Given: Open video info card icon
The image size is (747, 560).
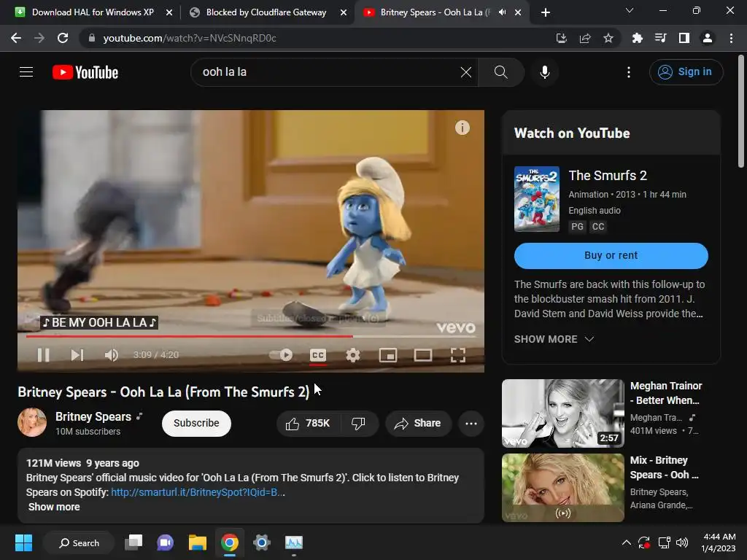Looking at the screenshot, I should (x=462, y=128).
